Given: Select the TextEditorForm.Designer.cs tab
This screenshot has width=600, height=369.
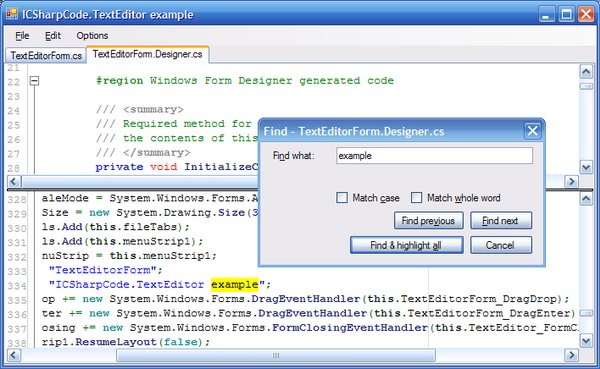Looking at the screenshot, I should click(147, 54).
